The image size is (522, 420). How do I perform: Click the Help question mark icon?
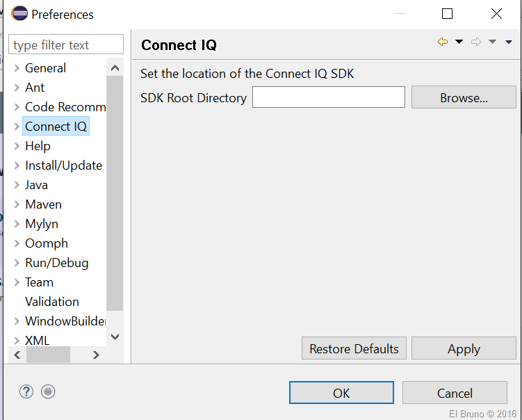[26, 391]
